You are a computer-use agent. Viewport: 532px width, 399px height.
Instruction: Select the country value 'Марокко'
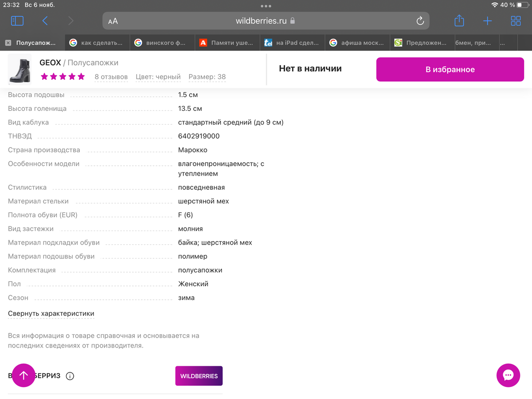tap(193, 150)
